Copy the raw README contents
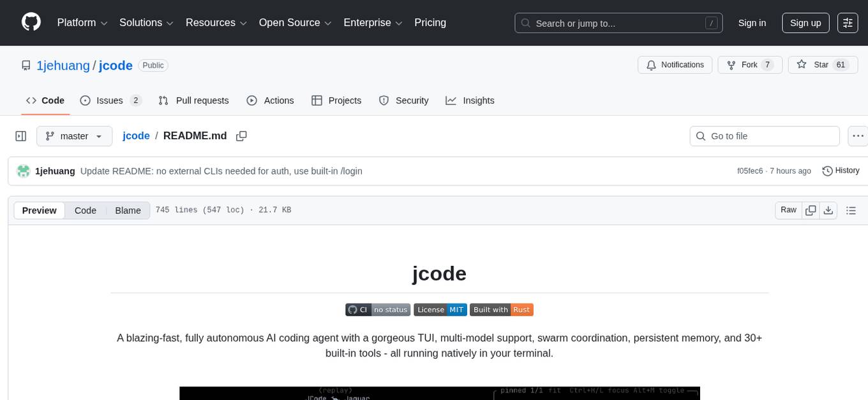 pyautogui.click(x=811, y=210)
